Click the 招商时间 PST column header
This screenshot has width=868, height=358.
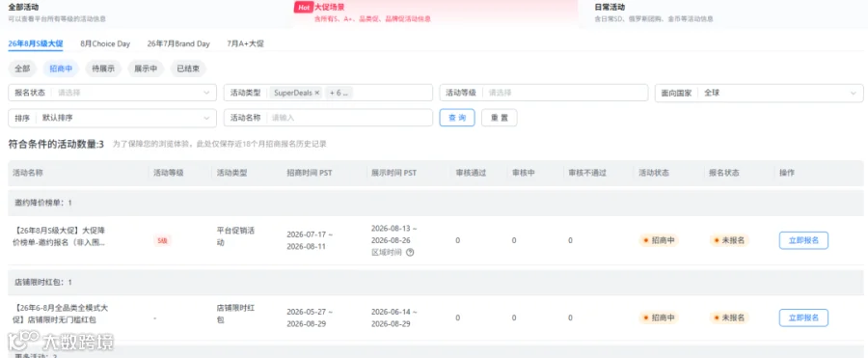point(310,173)
